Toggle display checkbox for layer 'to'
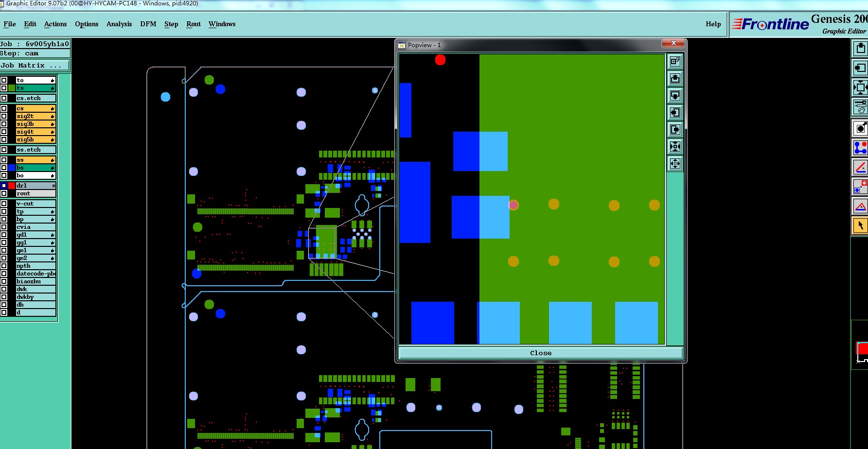 [4, 80]
